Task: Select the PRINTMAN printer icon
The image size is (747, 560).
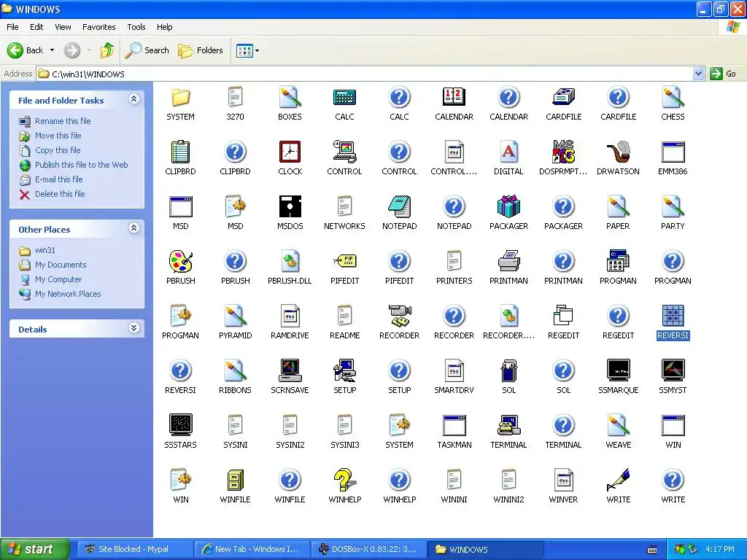Action: pos(508,262)
